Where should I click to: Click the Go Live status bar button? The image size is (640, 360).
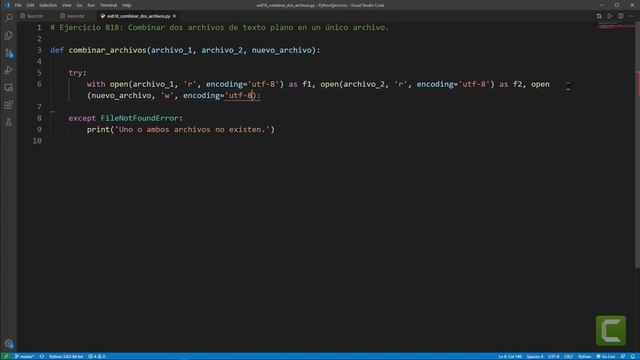(606, 356)
